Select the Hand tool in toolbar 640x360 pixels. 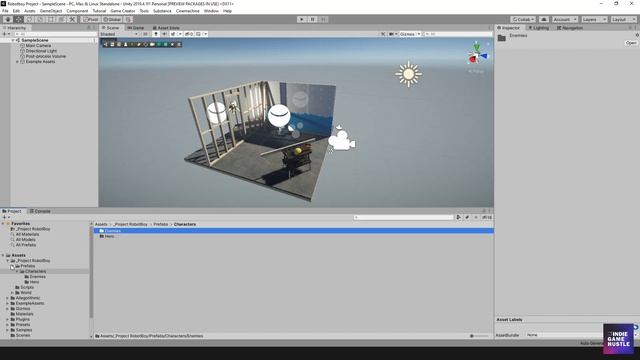(x=8, y=19)
